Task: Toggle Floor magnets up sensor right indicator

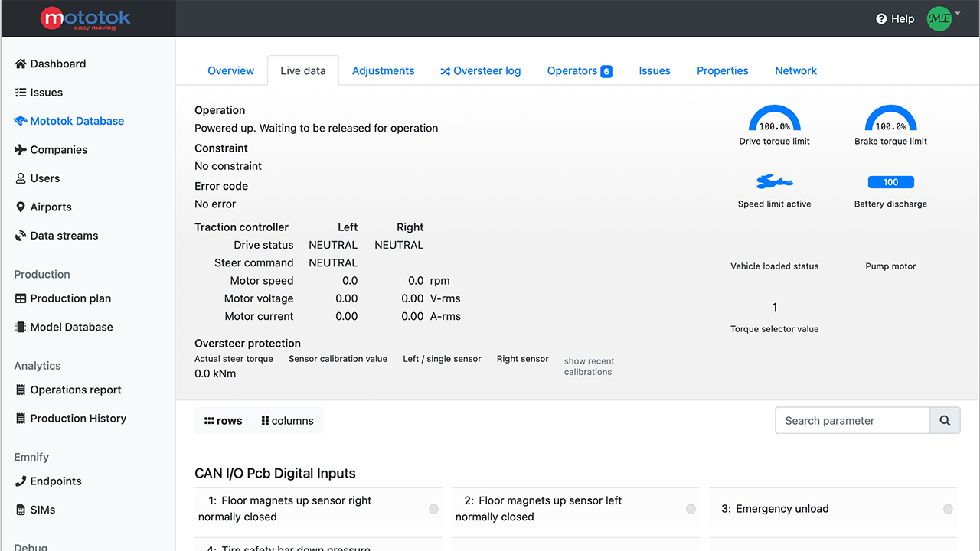Action: (433, 509)
